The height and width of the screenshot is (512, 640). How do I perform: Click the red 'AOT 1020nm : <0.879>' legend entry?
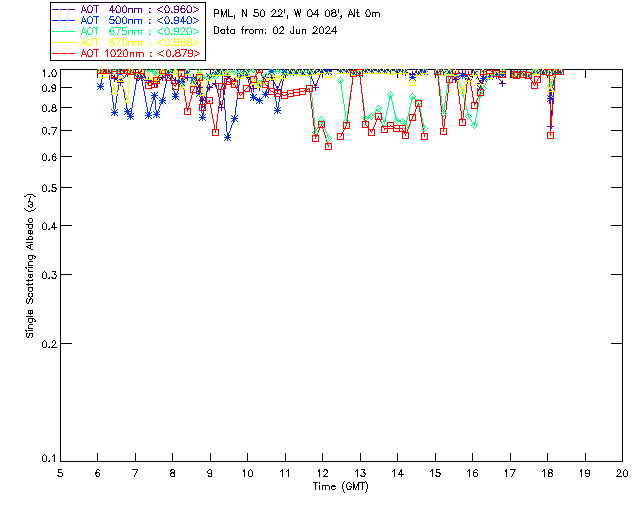[x=126, y=53]
